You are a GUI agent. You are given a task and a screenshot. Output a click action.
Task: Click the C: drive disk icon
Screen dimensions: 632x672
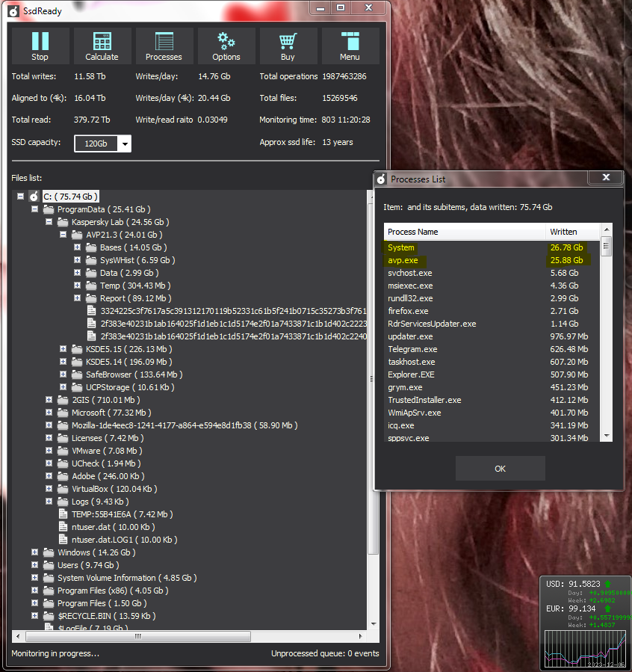point(34,197)
